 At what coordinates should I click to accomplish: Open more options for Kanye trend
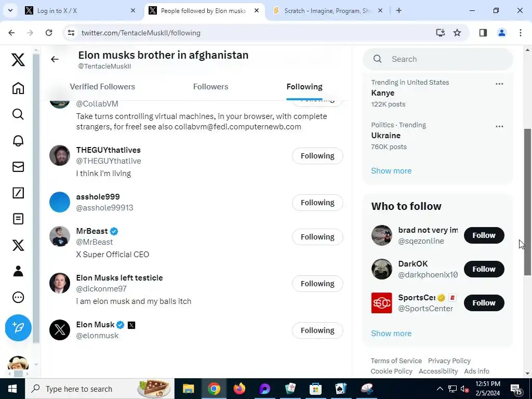pos(499,84)
